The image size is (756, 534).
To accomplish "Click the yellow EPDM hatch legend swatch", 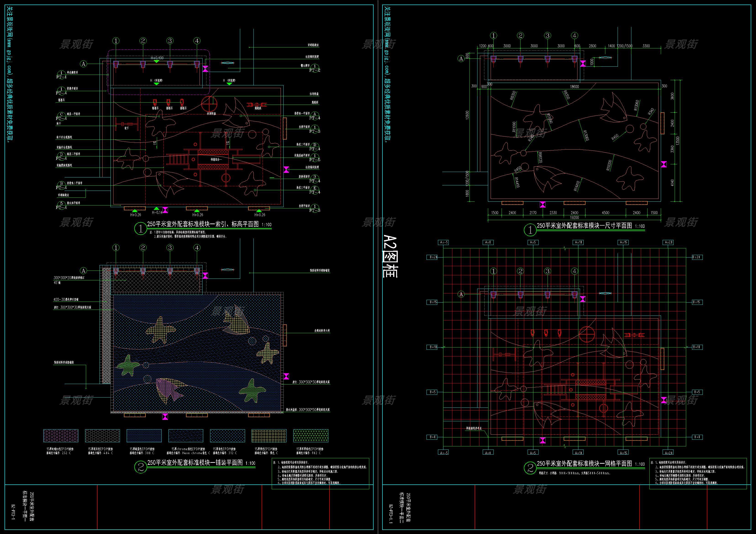I will pyautogui.click(x=269, y=436).
